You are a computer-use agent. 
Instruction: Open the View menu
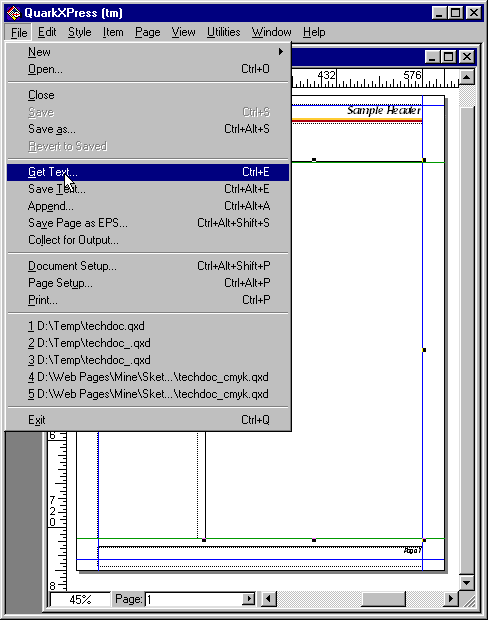[x=183, y=32]
